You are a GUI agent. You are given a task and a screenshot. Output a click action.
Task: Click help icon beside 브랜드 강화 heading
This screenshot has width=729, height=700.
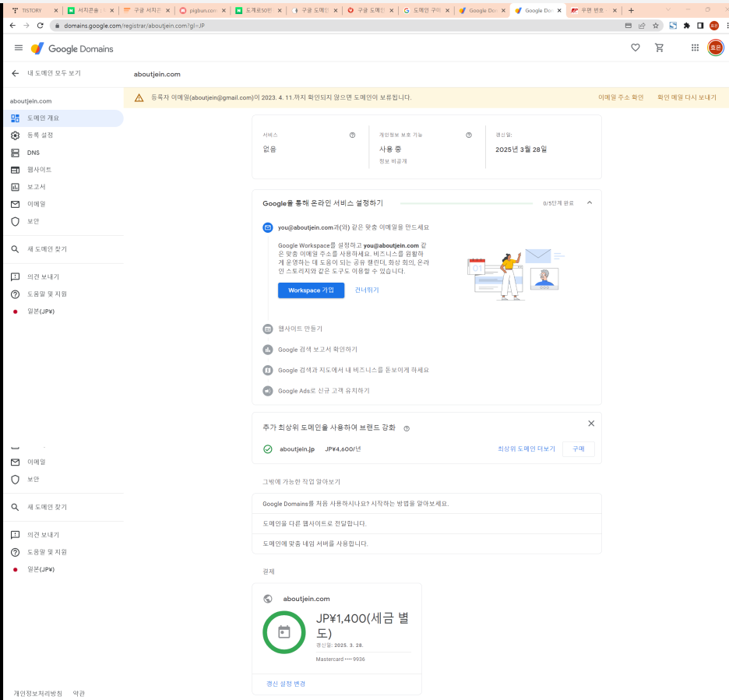(407, 428)
